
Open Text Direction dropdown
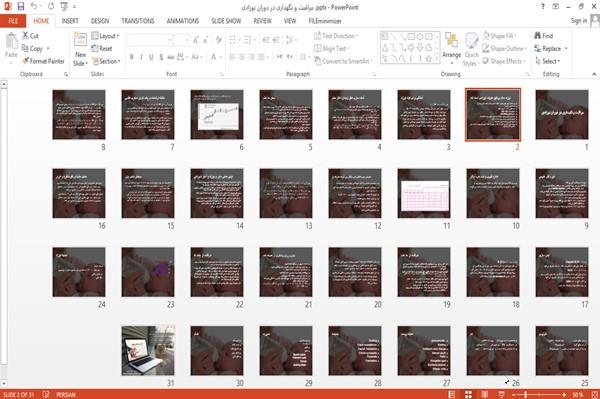pos(336,36)
